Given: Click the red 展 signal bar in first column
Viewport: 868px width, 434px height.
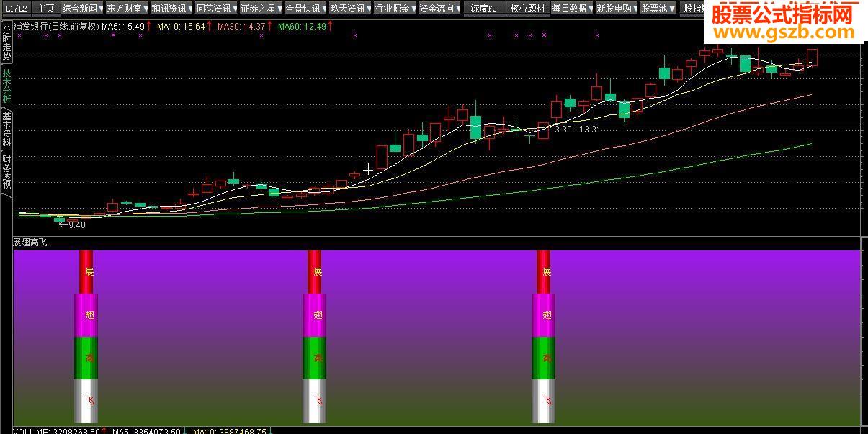Looking at the screenshot, I should [86, 272].
